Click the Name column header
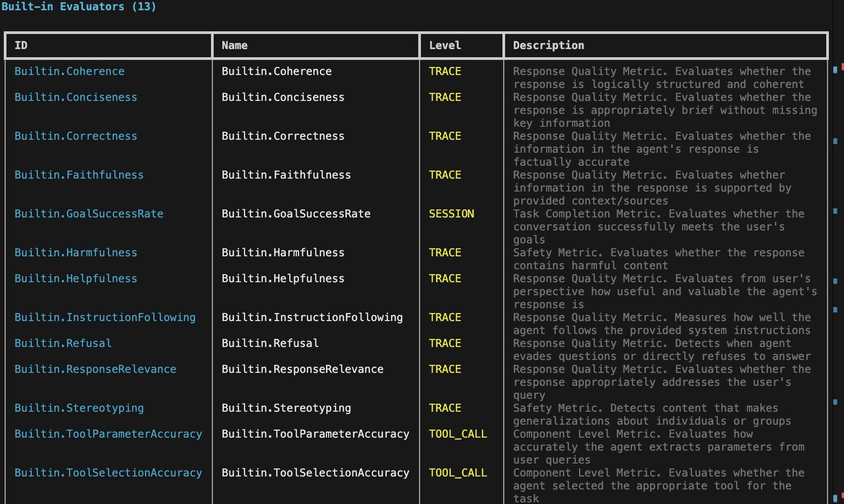This screenshot has width=844, height=504. coord(234,45)
